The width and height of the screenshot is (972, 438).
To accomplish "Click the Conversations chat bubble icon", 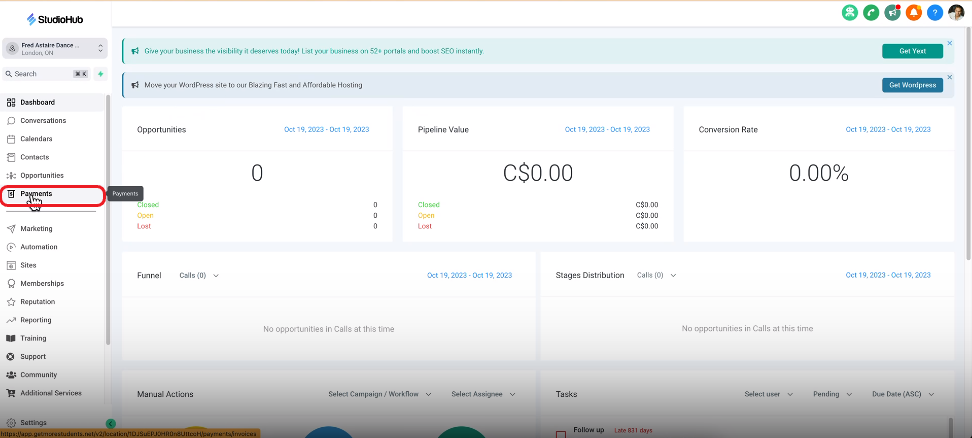I will coord(11,121).
